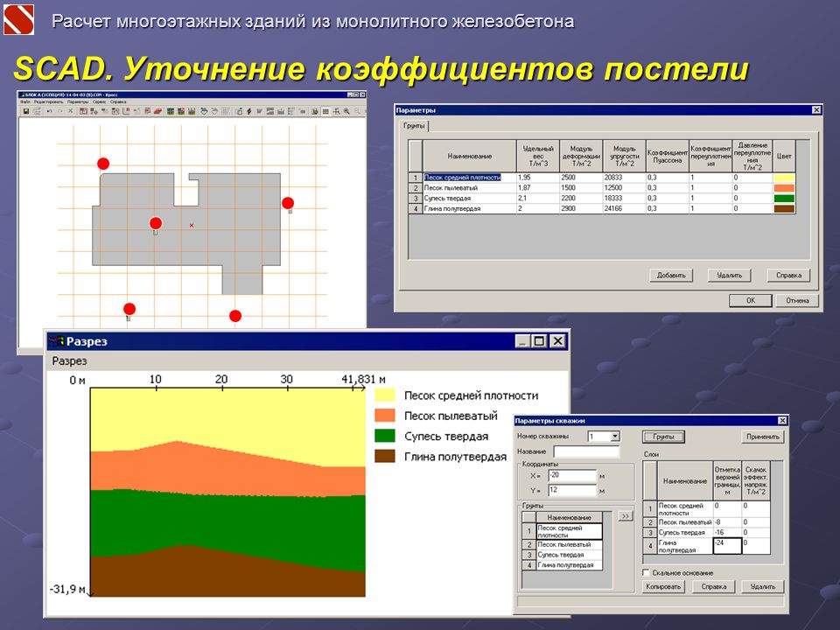840x630 pixels.
Task: Click elasticity modulus cell 20833
Action: [x=624, y=178]
